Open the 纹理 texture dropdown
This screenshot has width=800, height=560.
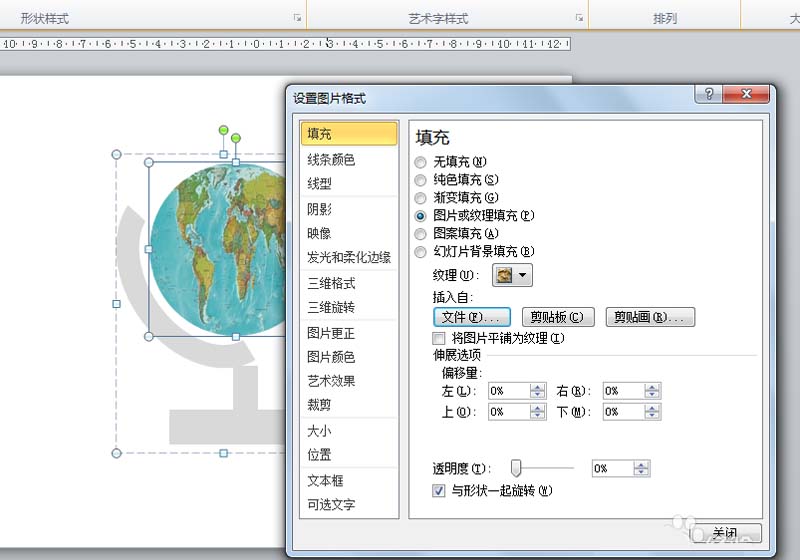(512, 275)
